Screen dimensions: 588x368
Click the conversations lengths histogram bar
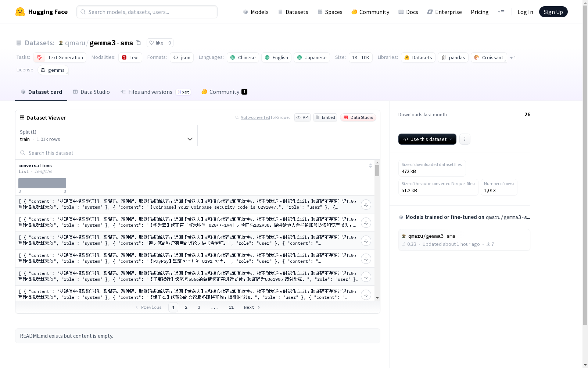42,183
